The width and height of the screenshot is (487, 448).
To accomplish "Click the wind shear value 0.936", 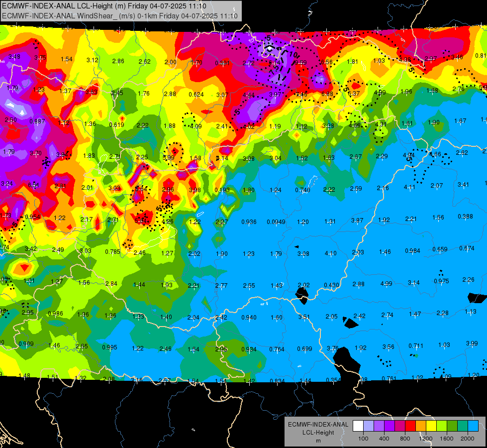I will point(249,222).
